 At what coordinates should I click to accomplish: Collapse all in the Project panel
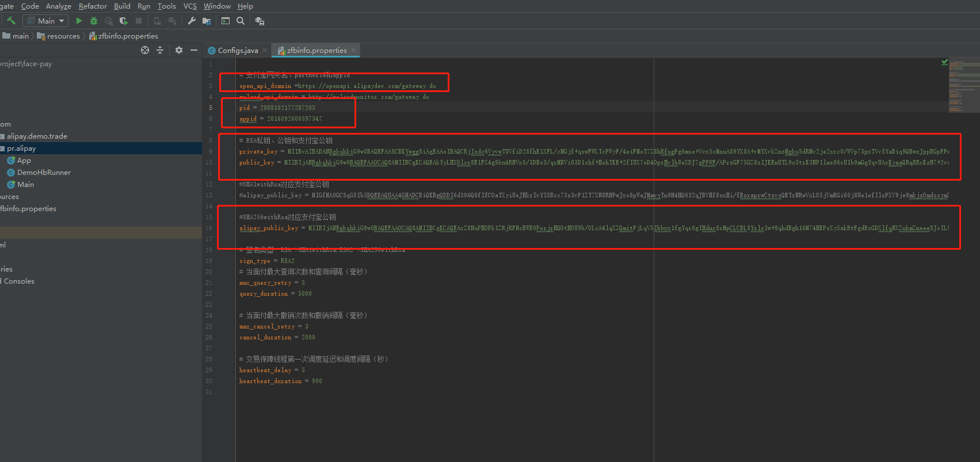pyautogui.click(x=160, y=50)
